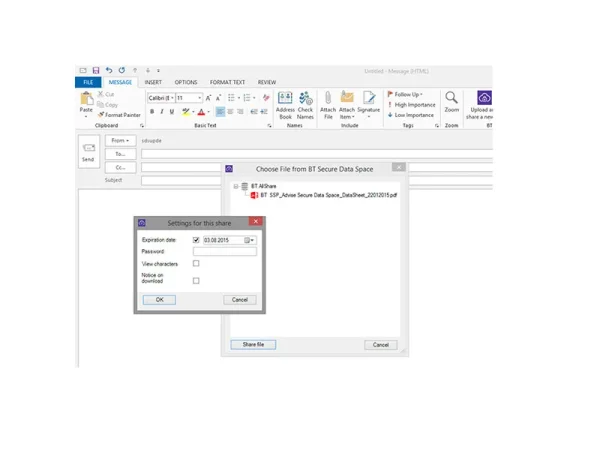The height and width of the screenshot is (450, 600).
Task: Click the Zoom magnifier icon
Action: click(451, 102)
